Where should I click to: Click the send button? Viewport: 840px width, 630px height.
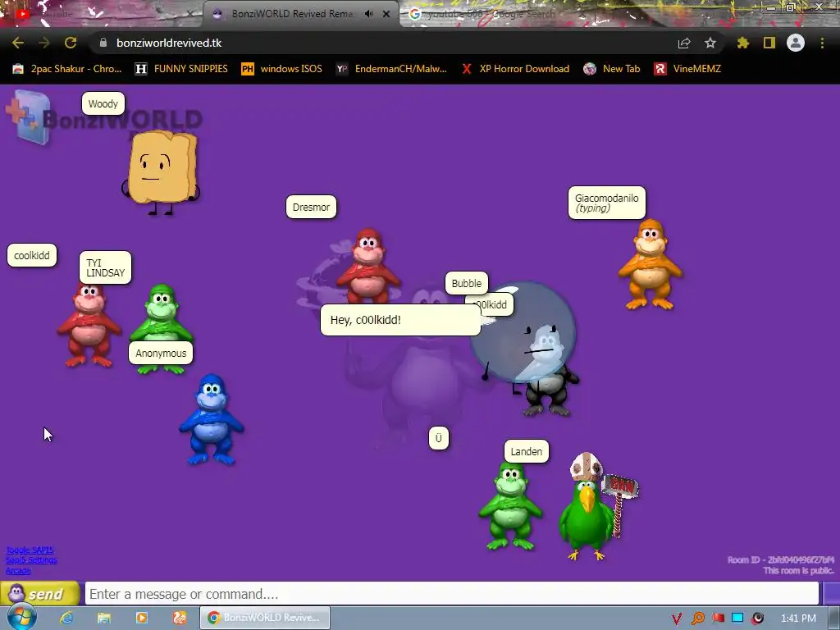point(39,594)
